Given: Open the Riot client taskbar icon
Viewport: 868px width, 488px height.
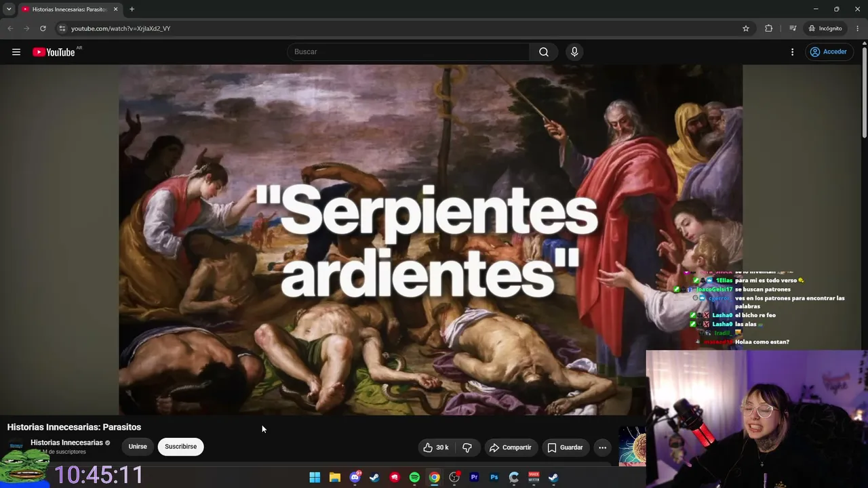Looking at the screenshot, I should (x=395, y=477).
